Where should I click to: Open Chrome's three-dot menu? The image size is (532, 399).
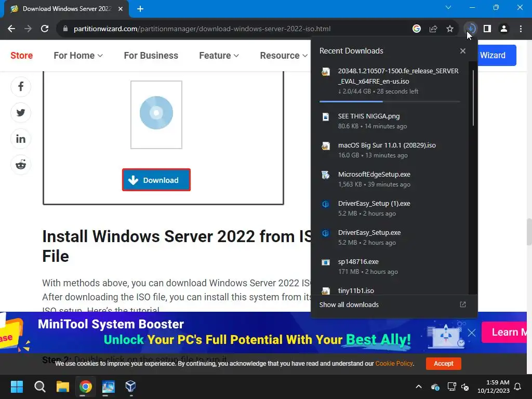pyautogui.click(x=521, y=29)
